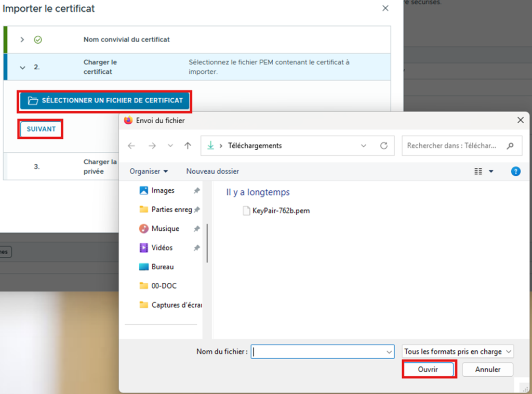Viewport: 532px width, 394px height.
Task: Click Sélectionner un fichier de certificat
Action: (105, 101)
